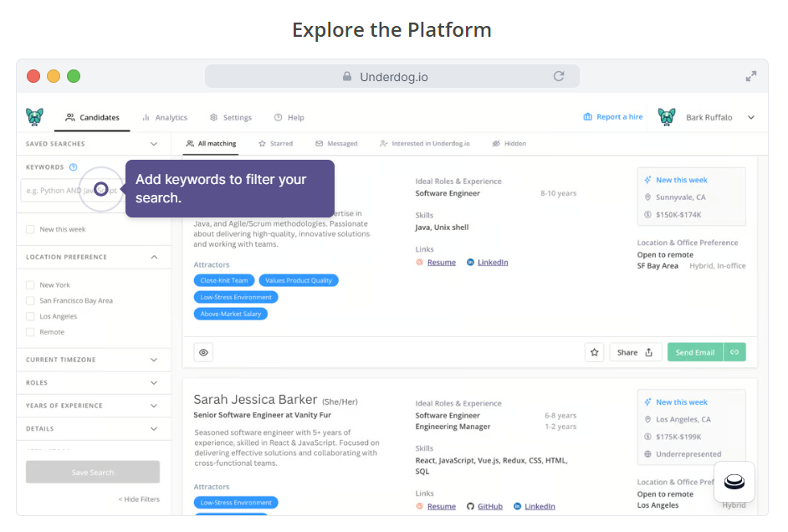Viewport: 788px width, 532px height.
Task: Click the Underdog.io bulldog logo
Action: [34, 117]
